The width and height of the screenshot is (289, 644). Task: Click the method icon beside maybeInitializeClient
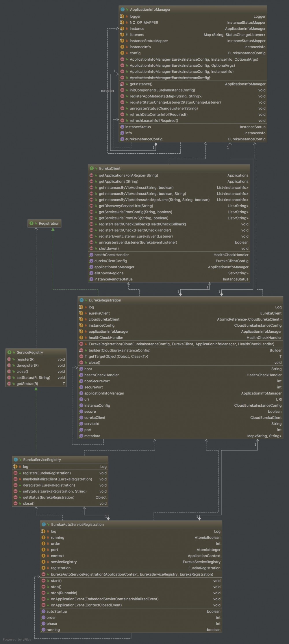[15, 479]
